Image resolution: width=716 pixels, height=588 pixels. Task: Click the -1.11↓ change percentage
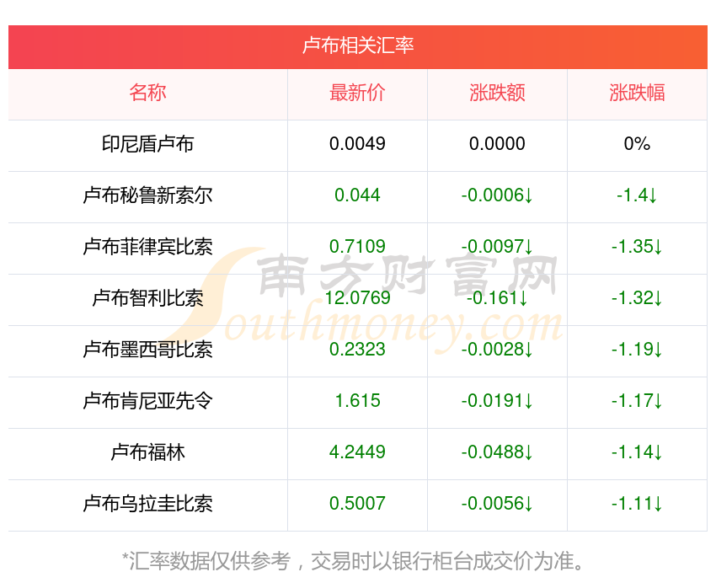tap(637, 504)
